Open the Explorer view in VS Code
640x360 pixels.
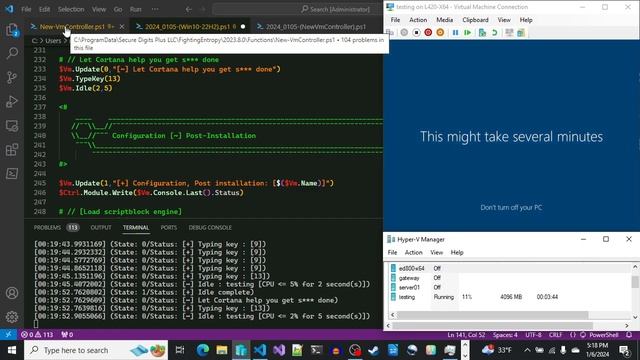pyautogui.click(x=12, y=30)
